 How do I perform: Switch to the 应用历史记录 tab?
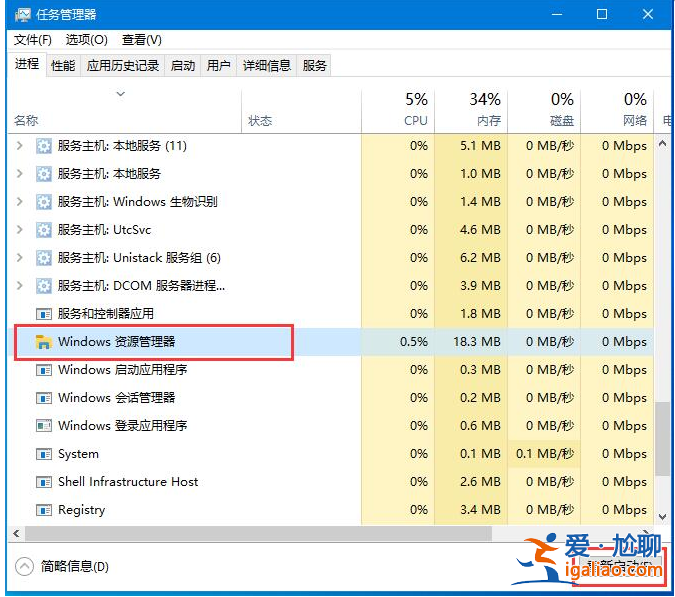click(123, 66)
